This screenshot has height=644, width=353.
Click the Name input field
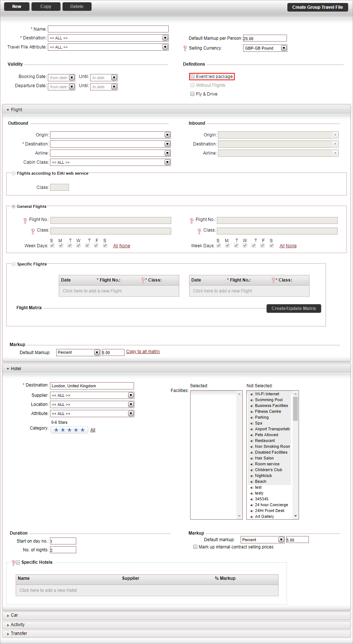[108, 29]
